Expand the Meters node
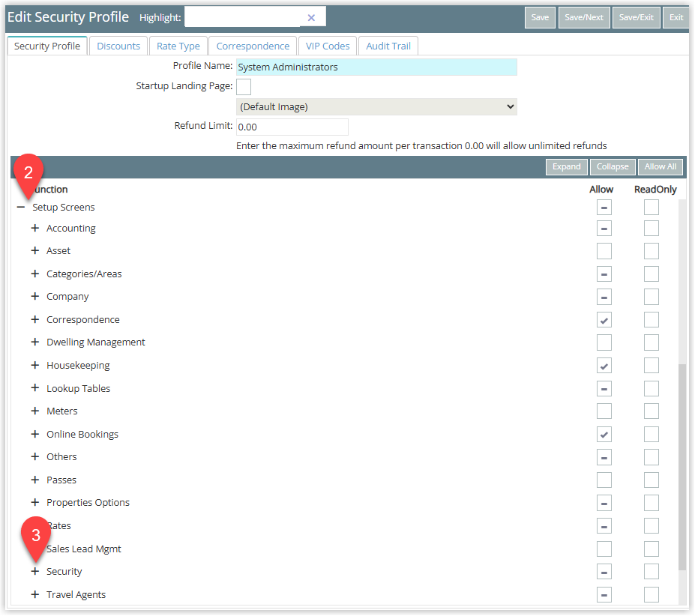The image size is (695, 616). [x=35, y=411]
